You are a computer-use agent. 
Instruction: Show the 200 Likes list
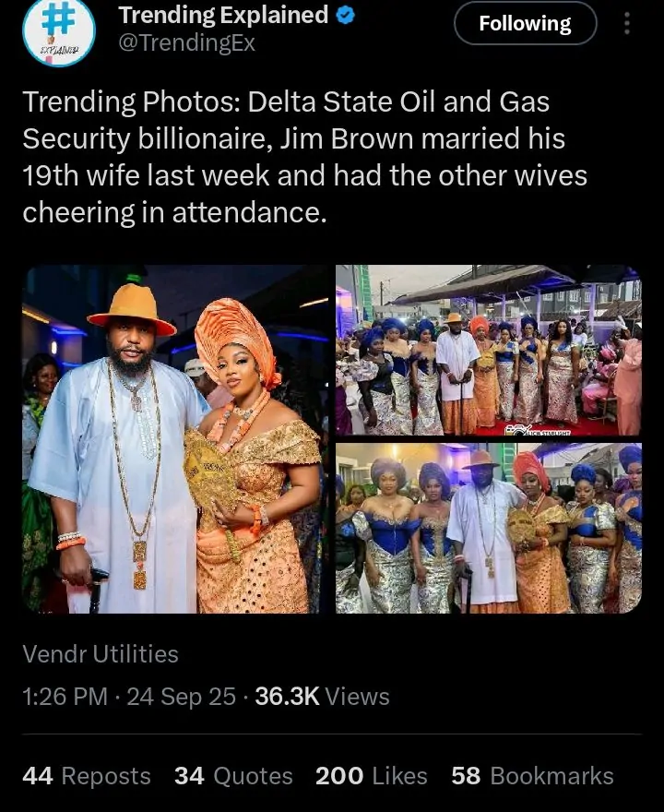click(x=371, y=776)
